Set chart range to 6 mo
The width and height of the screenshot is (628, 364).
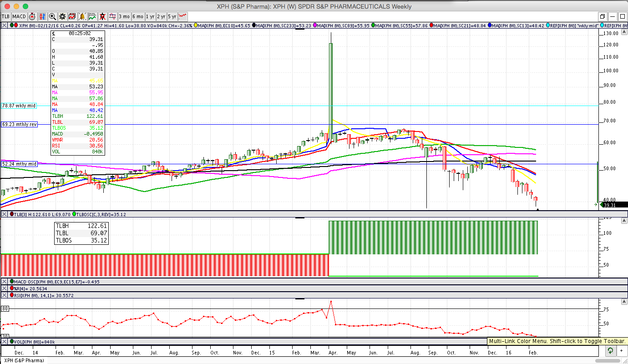(x=138, y=16)
